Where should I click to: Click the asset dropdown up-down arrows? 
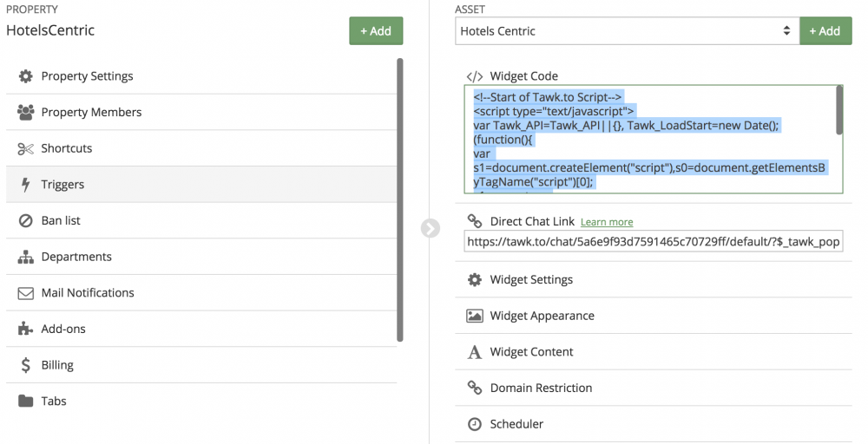786,31
